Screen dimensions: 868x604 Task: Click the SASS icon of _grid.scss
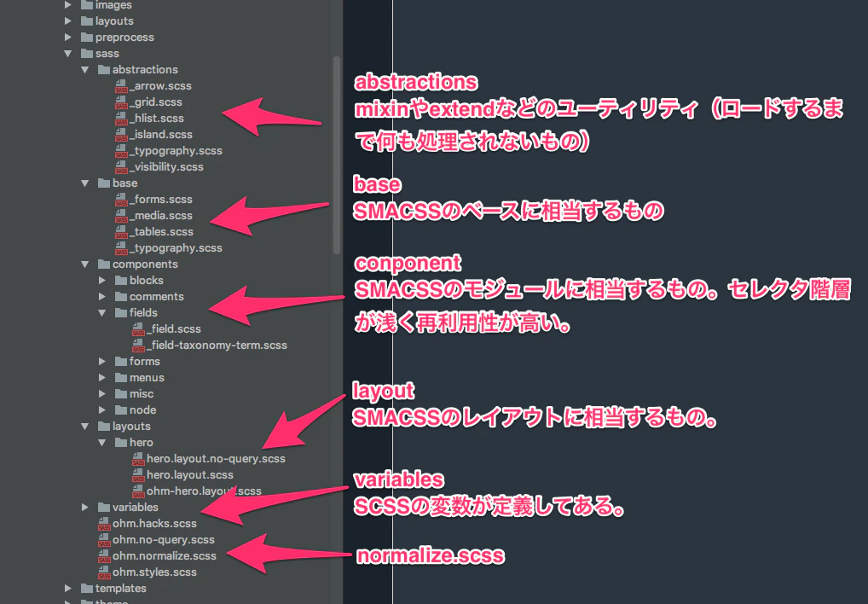point(121,102)
